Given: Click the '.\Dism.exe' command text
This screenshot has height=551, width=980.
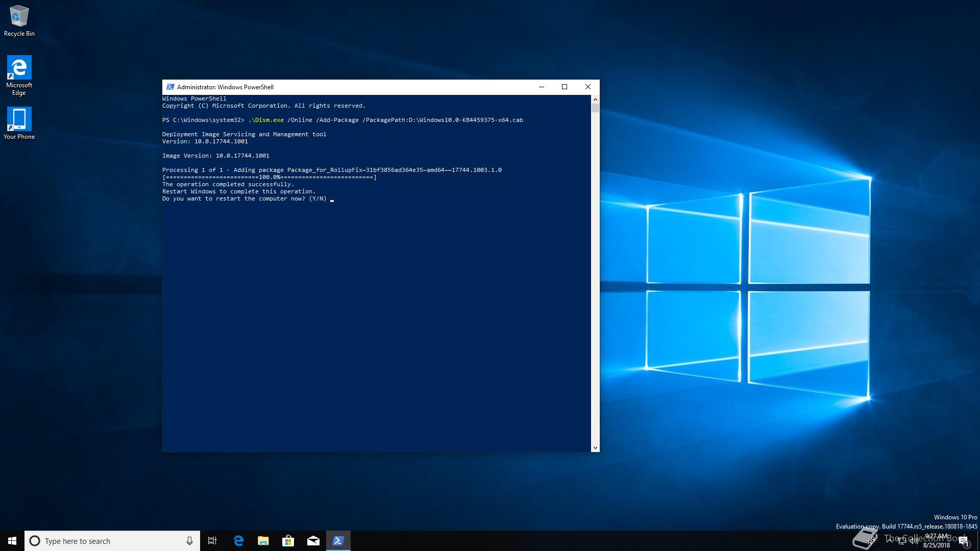Looking at the screenshot, I should 266,120.
